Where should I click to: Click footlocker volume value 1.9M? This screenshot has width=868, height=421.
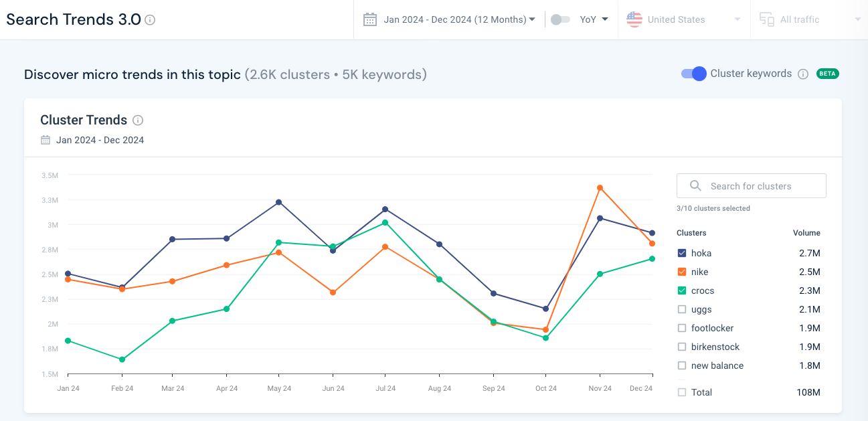click(x=809, y=328)
